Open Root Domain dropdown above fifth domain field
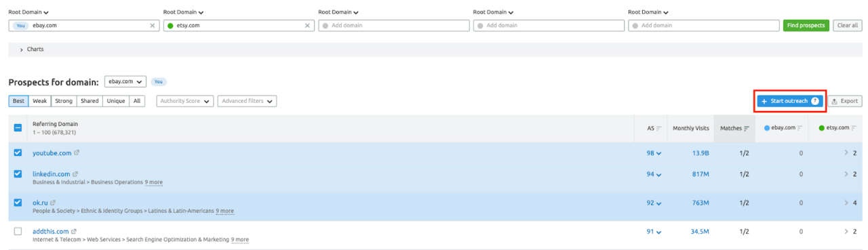The image size is (868, 250). tap(648, 12)
